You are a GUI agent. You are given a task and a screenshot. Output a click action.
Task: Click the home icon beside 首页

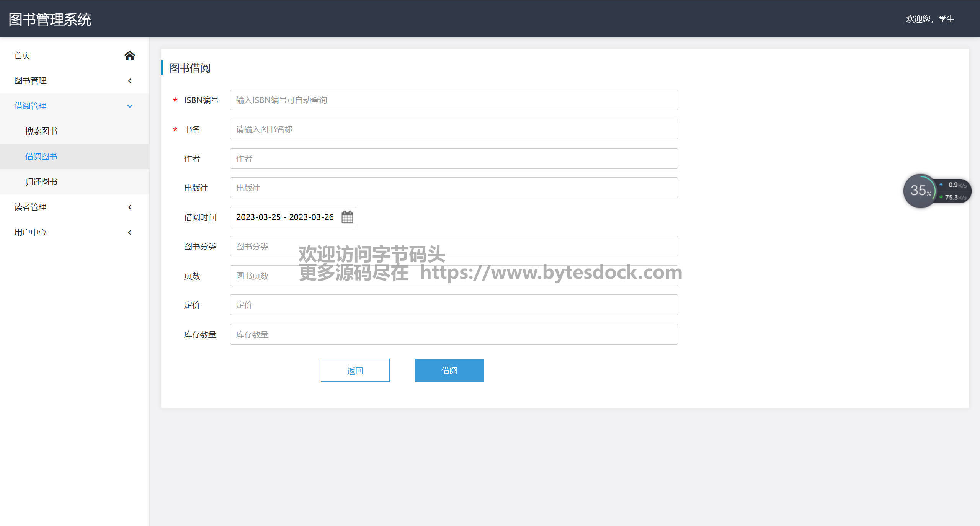[x=129, y=56]
